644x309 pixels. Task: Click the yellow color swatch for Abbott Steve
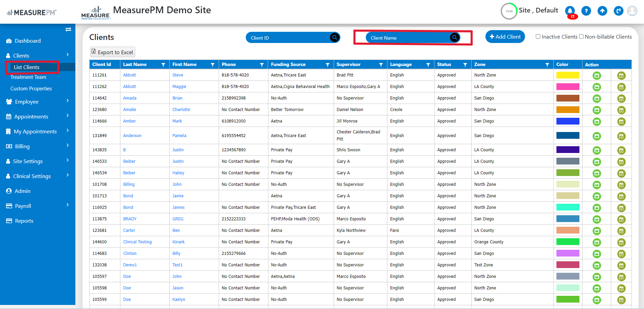[568, 75]
